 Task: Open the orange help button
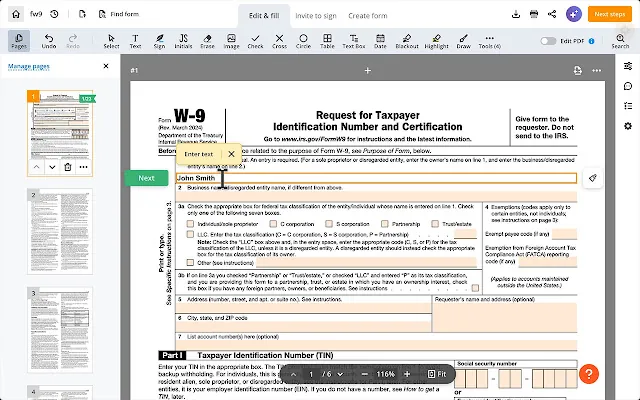click(589, 374)
